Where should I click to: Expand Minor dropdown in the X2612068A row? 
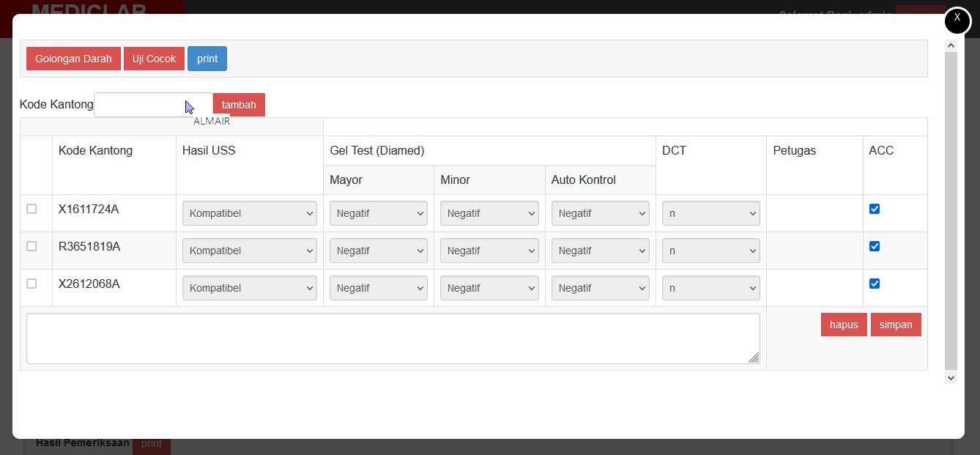tap(489, 288)
